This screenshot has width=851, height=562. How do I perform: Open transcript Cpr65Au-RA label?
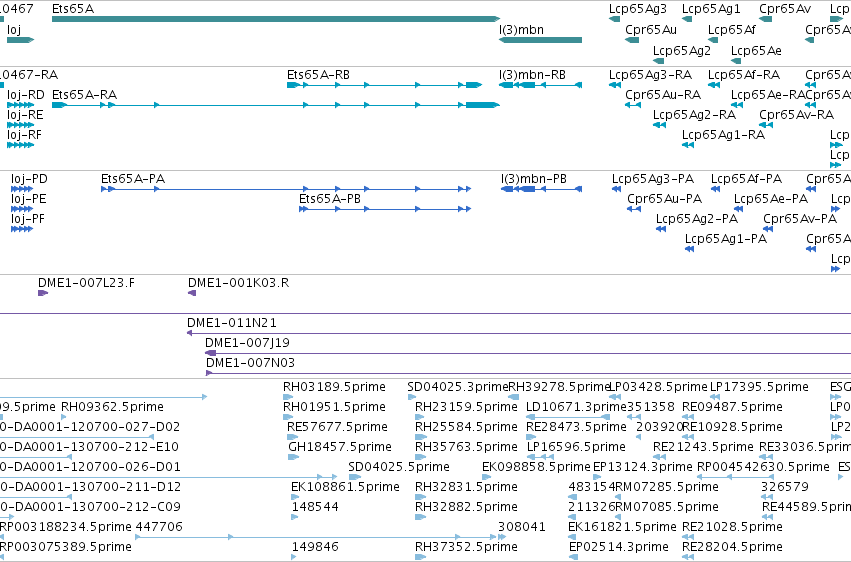[x=663, y=94]
